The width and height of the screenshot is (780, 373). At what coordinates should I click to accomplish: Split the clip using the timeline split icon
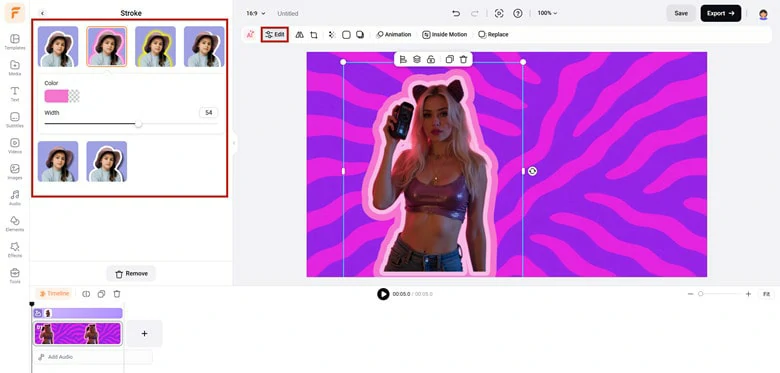[86, 294]
